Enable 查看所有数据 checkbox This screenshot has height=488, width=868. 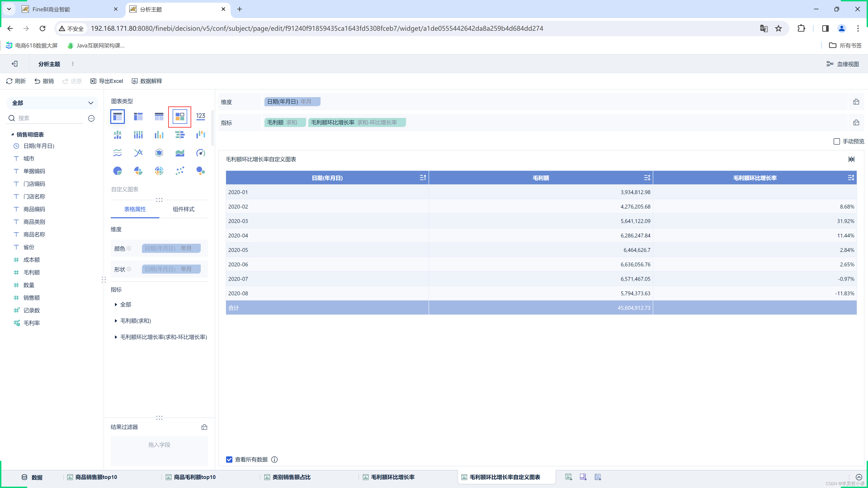click(229, 459)
